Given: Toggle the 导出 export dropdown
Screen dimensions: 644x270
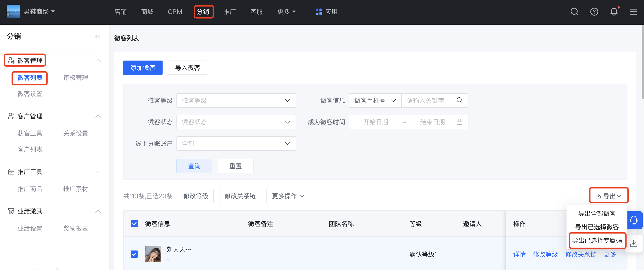Looking at the screenshot, I should (x=608, y=196).
